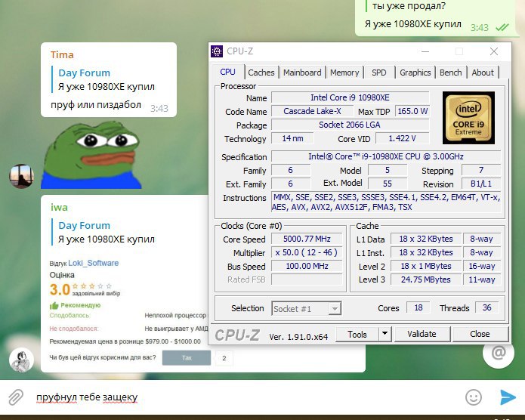Open quoted Day Forum reply in iwa's message
Screen dimensions: 525x420
pos(103,233)
